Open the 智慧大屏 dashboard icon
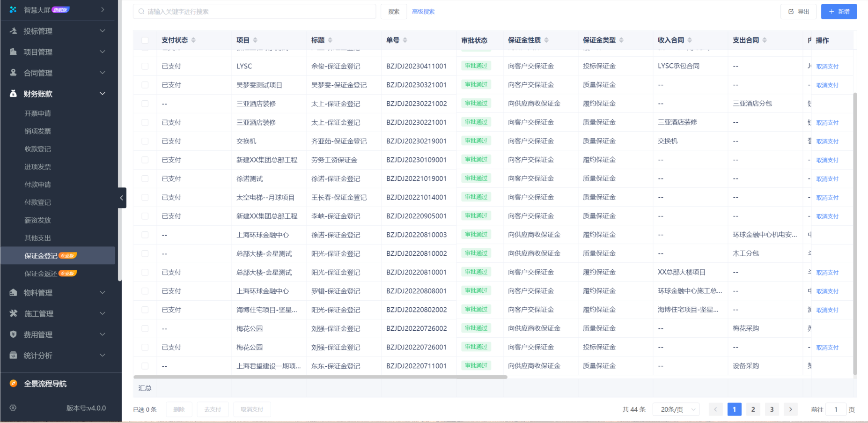 [x=12, y=9]
